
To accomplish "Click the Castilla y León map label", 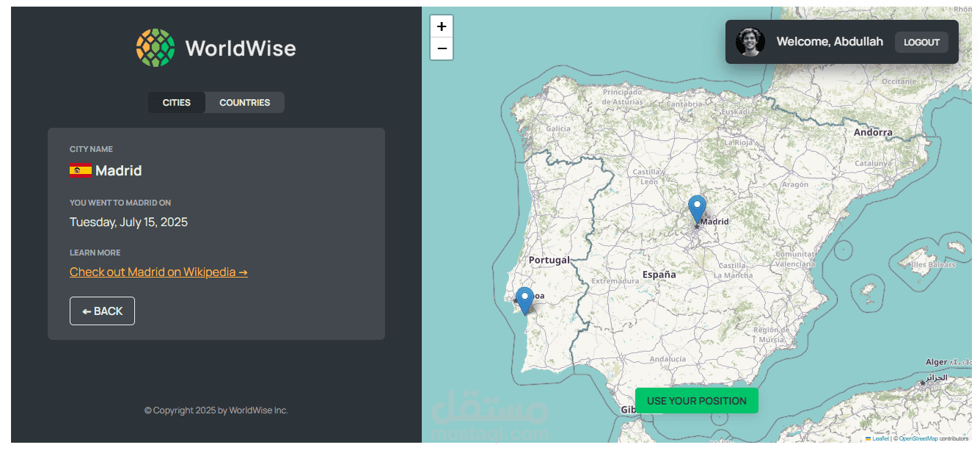I will tap(649, 176).
